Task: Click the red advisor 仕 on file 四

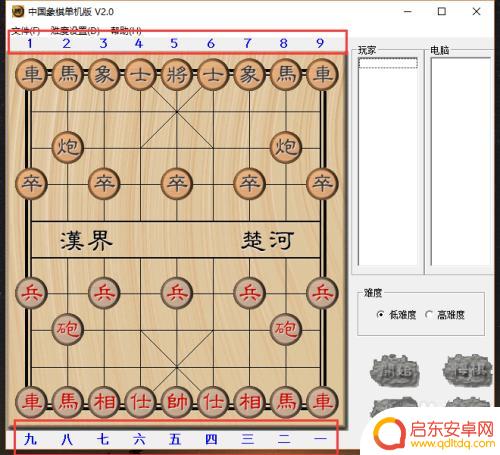Action: (213, 402)
